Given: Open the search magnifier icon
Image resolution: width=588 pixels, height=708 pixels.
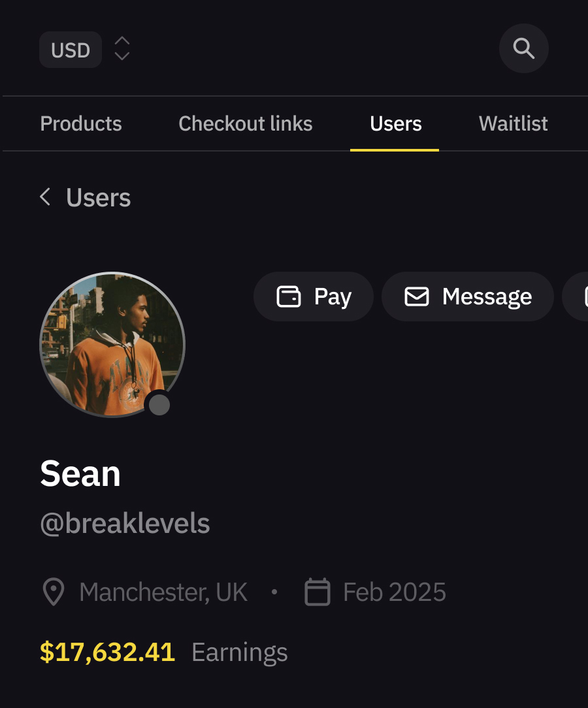Looking at the screenshot, I should pos(523,48).
